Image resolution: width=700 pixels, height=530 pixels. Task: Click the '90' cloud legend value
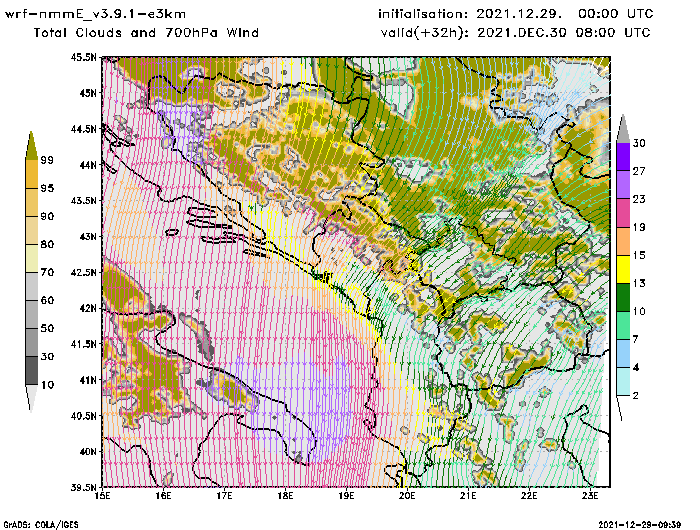(47, 216)
